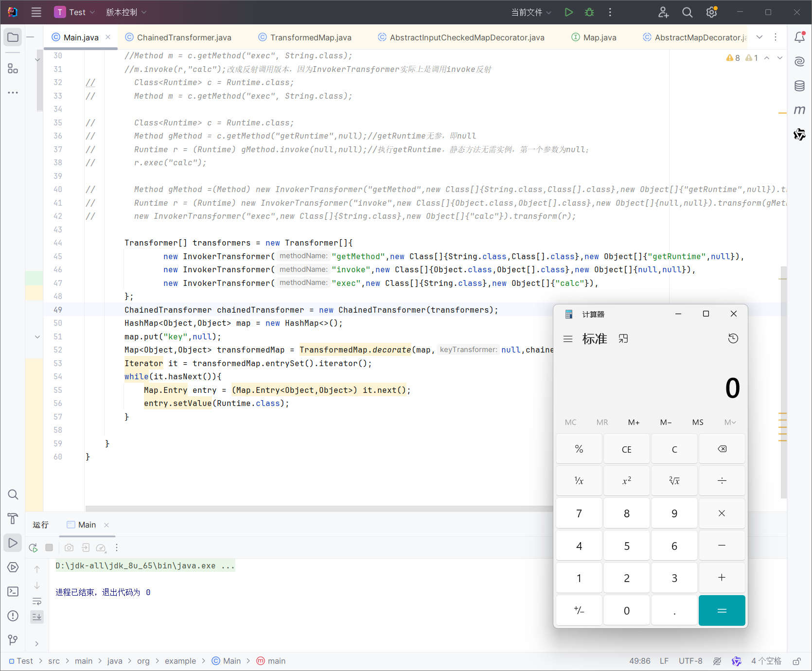The image size is (812, 671).
Task: Click CE button in calculator
Action: [x=626, y=449]
